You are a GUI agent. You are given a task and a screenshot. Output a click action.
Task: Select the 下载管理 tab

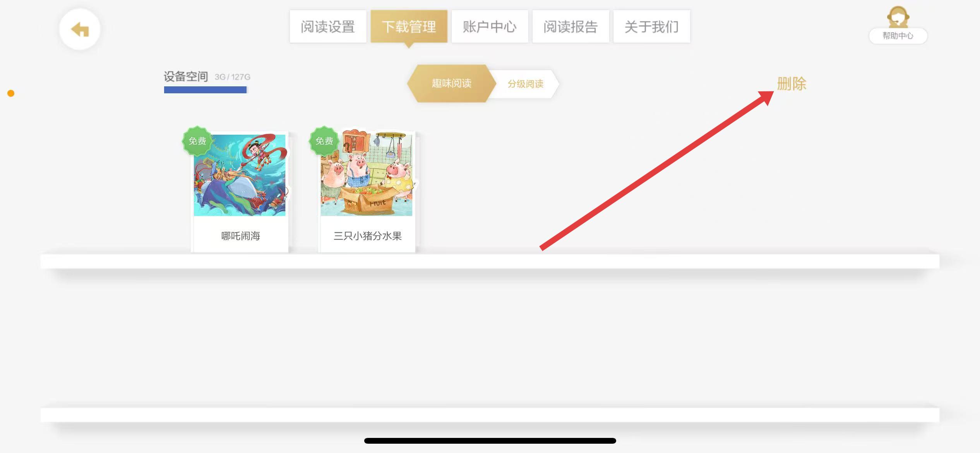(409, 27)
